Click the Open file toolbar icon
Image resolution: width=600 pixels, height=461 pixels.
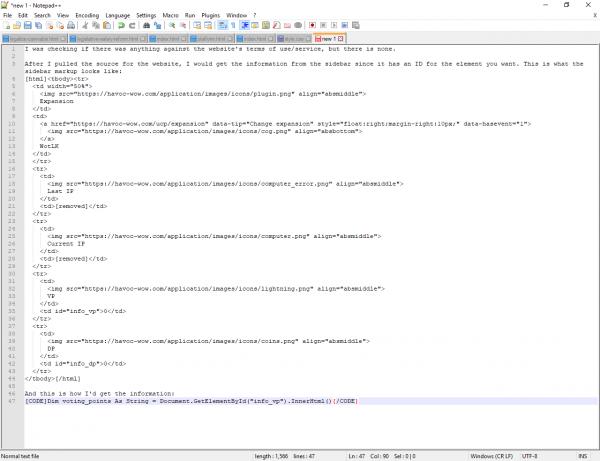coord(17,25)
